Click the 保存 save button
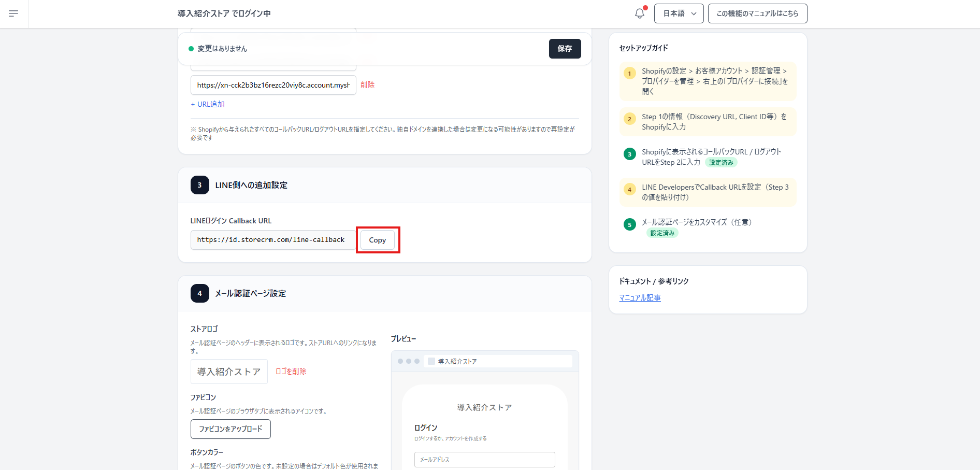 tap(565, 49)
